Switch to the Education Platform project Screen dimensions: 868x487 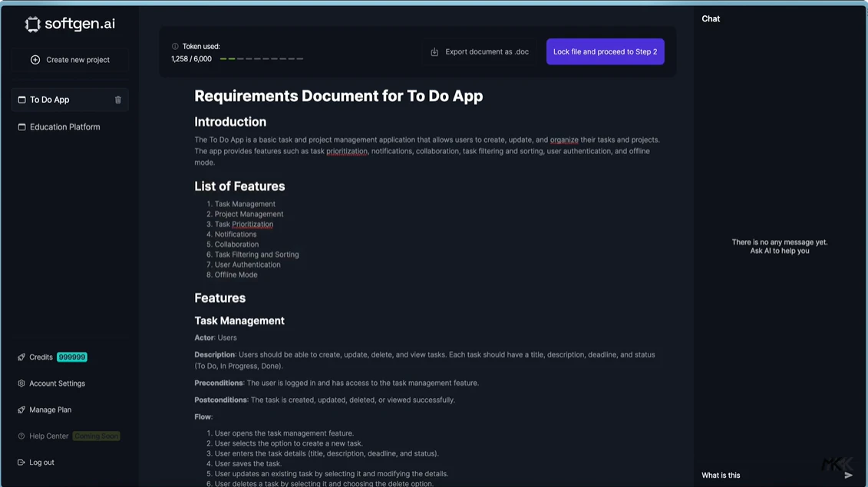[x=65, y=127]
